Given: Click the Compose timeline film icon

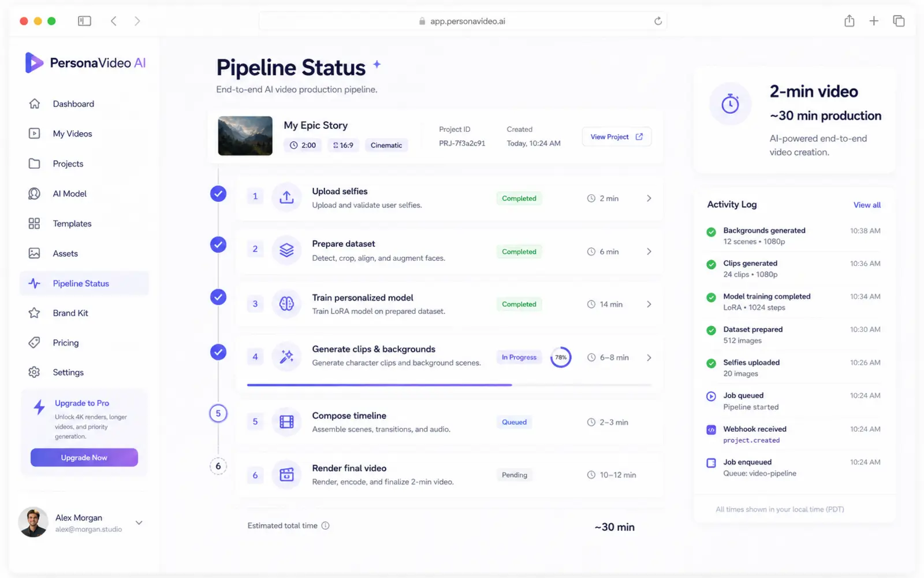Looking at the screenshot, I should [x=286, y=421].
